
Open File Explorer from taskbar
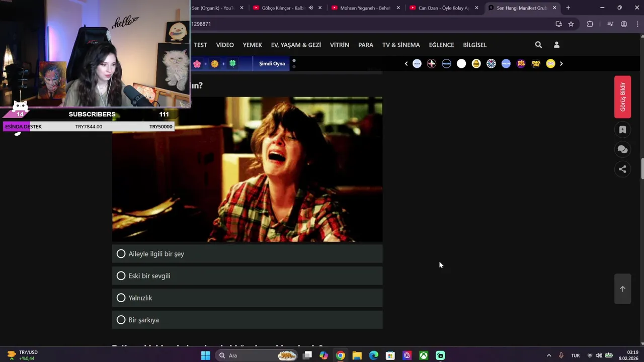357,355
